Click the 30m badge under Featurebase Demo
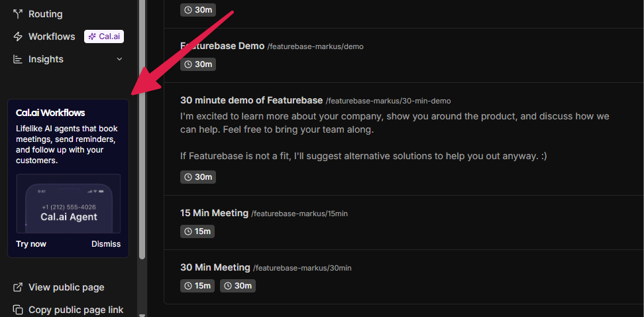Screen dimensions: 644x317 coord(198,64)
